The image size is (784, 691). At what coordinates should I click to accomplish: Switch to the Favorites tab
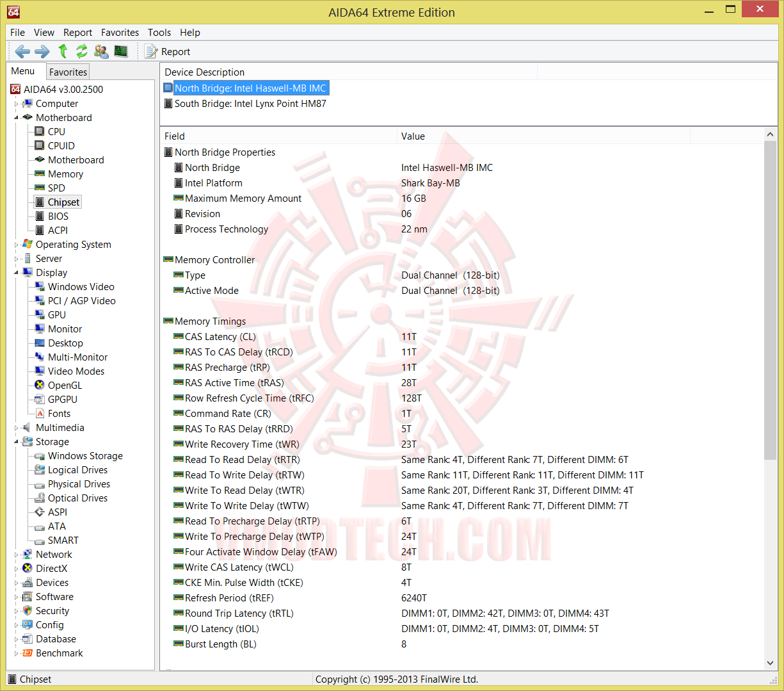(68, 72)
